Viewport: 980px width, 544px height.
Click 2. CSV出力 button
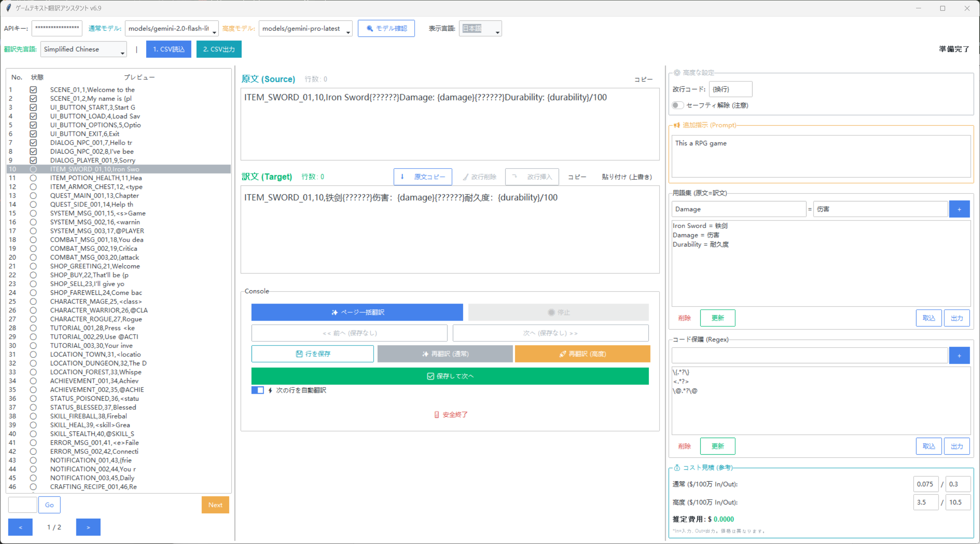pyautogui.click(x=219, y=49)
